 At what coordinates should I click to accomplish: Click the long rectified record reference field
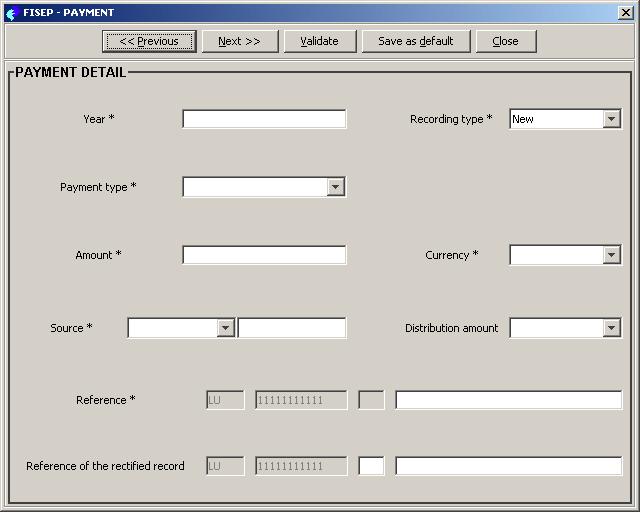coord(508,466)
